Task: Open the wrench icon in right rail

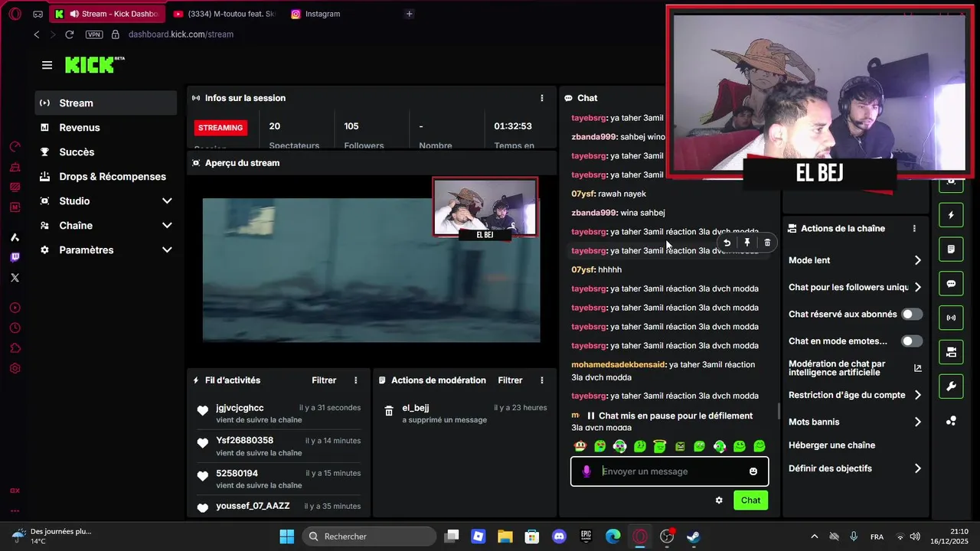Action: point(951,386)
